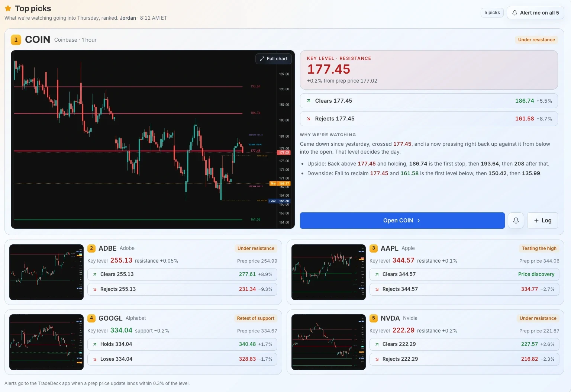The height and width of the screenshot is (392, 571).
Task: Click the AAPL ticker name
Action: pos(390,248)
